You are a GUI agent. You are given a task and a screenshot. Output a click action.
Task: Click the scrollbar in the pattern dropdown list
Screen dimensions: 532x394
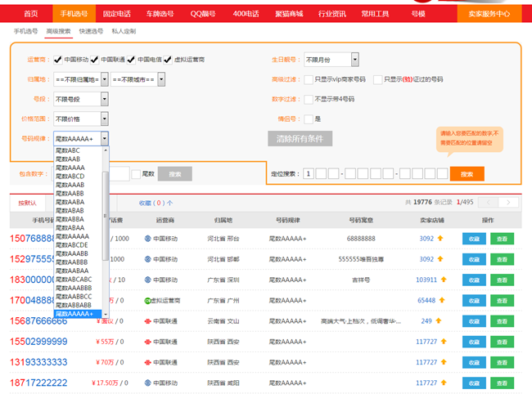pos(105,213)
